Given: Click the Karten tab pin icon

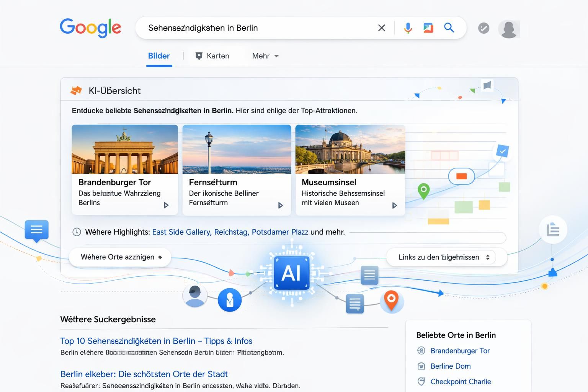Looking at the screenshot, I should (199, 56).
